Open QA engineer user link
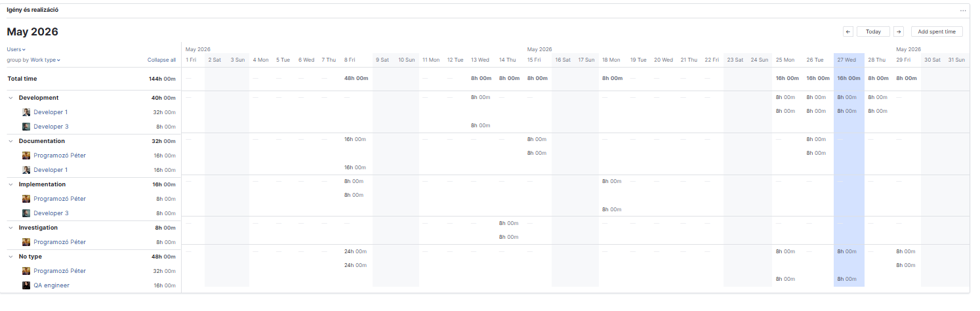The width and height of the screenshot is (980, 311). click(51, 285)
